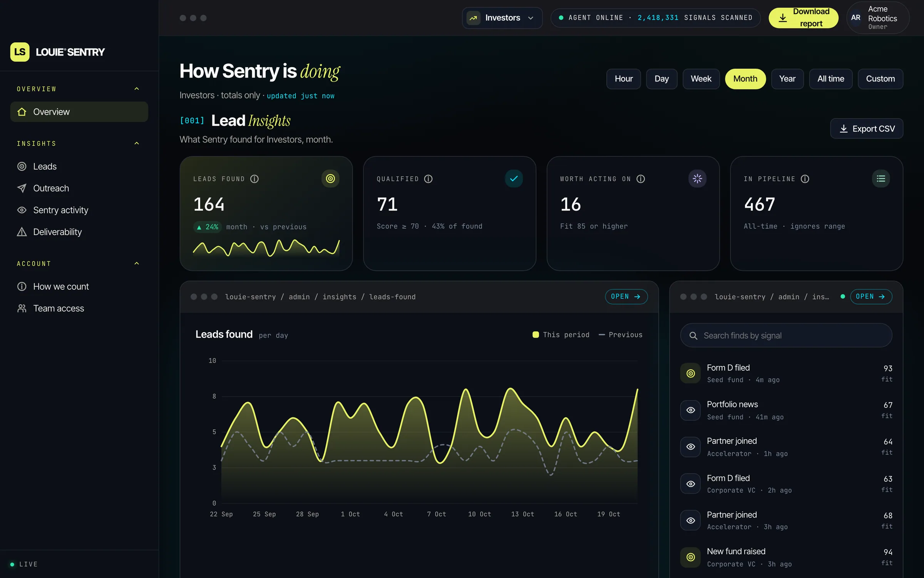Go to Outreach in sidebar
The width and height of the screenshot is (924, 578).
pos(79,188)
